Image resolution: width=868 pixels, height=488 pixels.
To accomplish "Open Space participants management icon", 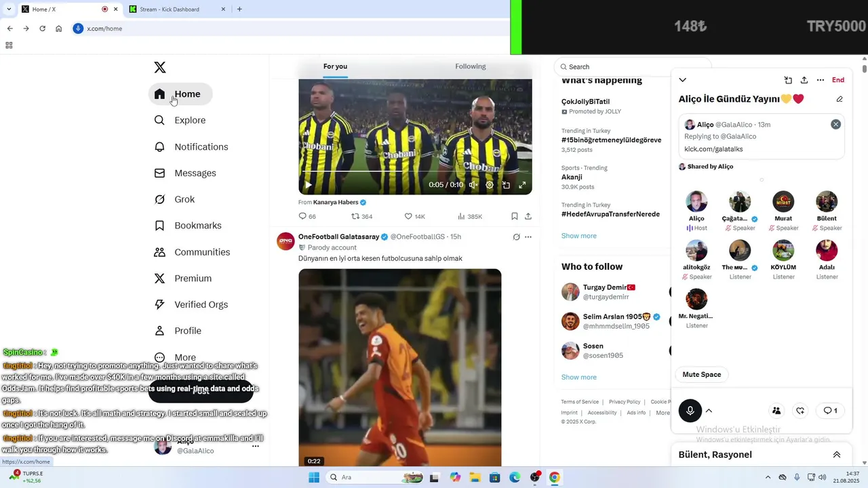I will pos(776,411).
